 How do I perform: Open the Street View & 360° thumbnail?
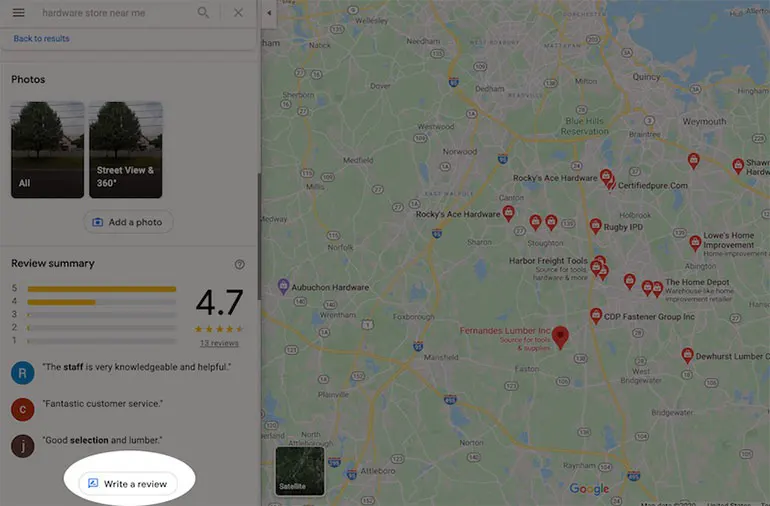coord(126,150)
